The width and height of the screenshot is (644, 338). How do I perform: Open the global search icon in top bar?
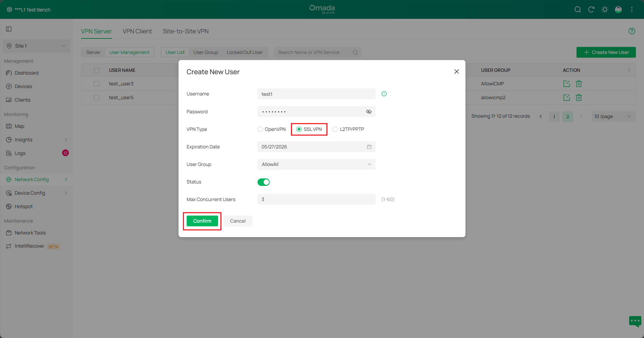(578, 9)
